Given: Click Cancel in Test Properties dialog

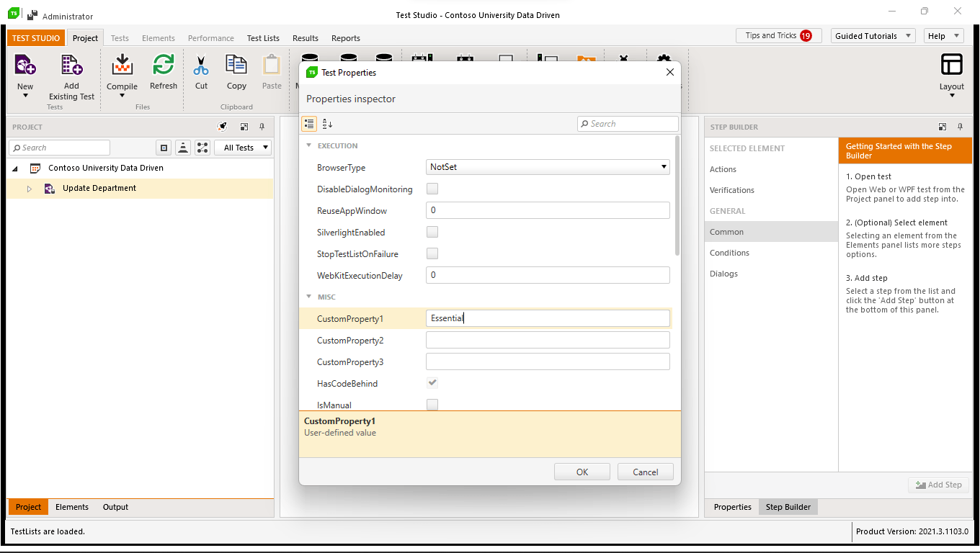Looking at the screenshot, I should tap(646, 472).
